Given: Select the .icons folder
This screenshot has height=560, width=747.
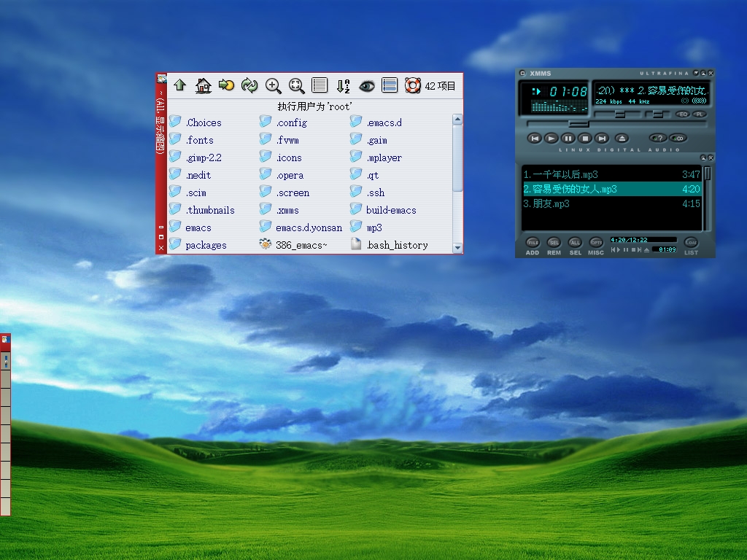Looking at the screenshot, I should [281, 157].
